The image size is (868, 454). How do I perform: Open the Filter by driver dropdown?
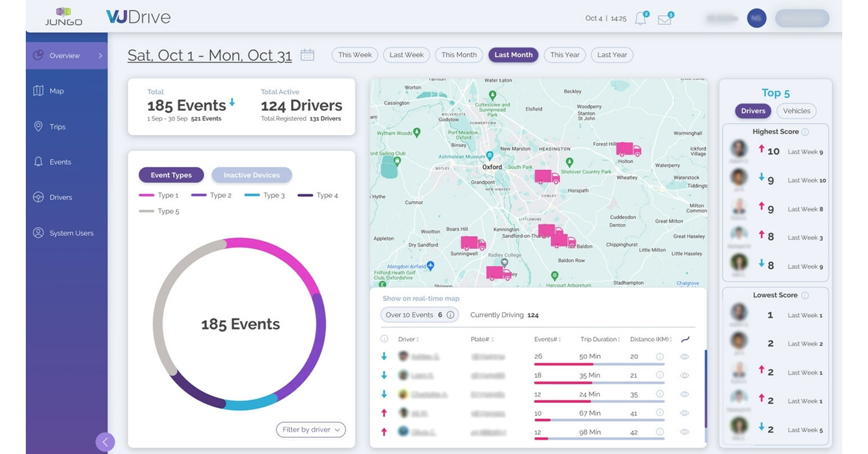(310, 429)
